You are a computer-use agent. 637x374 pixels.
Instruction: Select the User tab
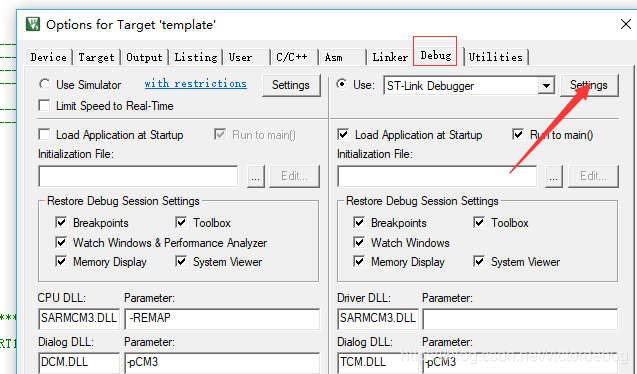tap(247, 57)
